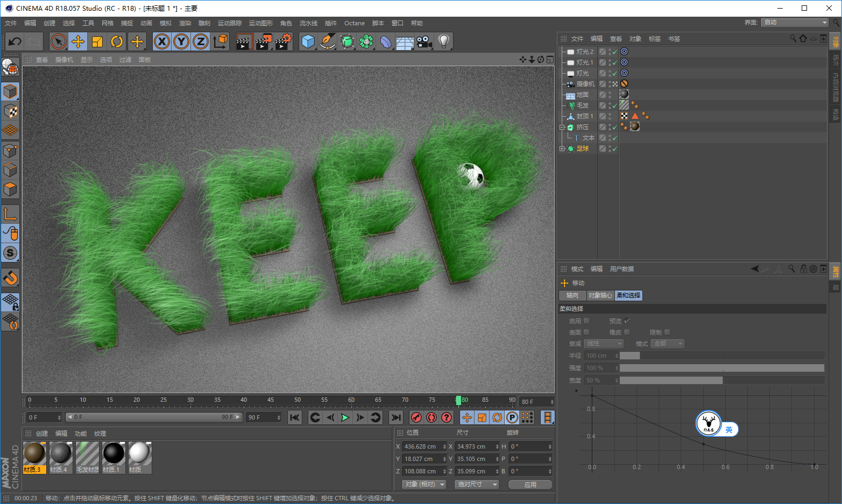
Task: Open the 运动图形 menu
Action: pyautogui.click(x=261, y=23)
